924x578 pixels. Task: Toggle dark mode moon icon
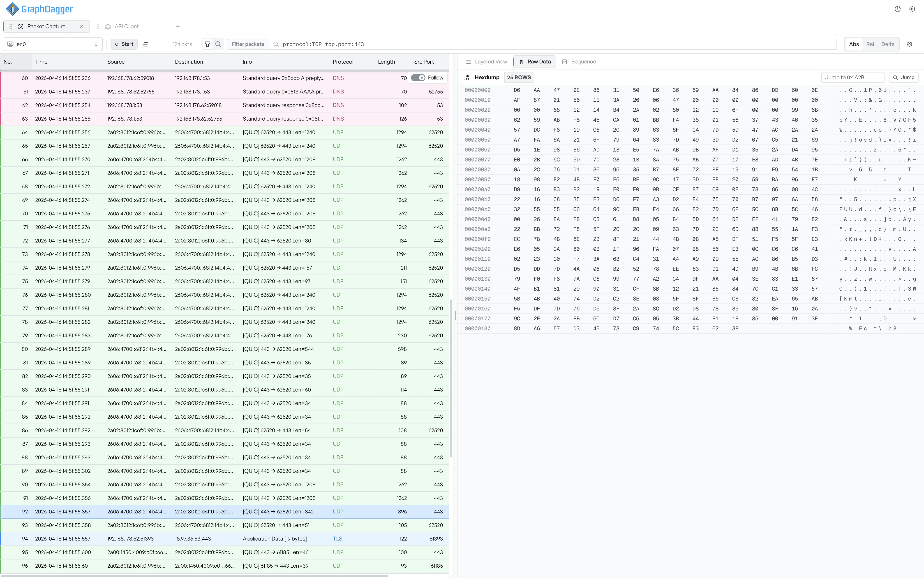tap(898, 9)
